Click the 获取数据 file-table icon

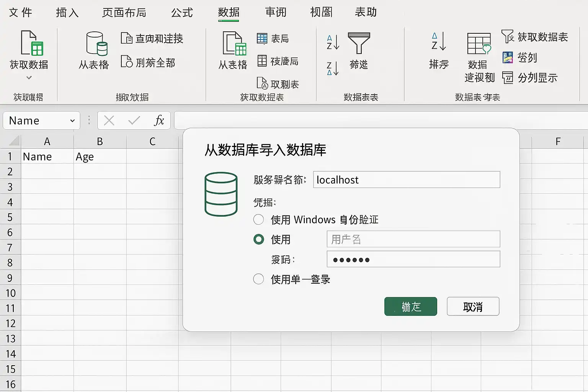[x=32, y=43]
